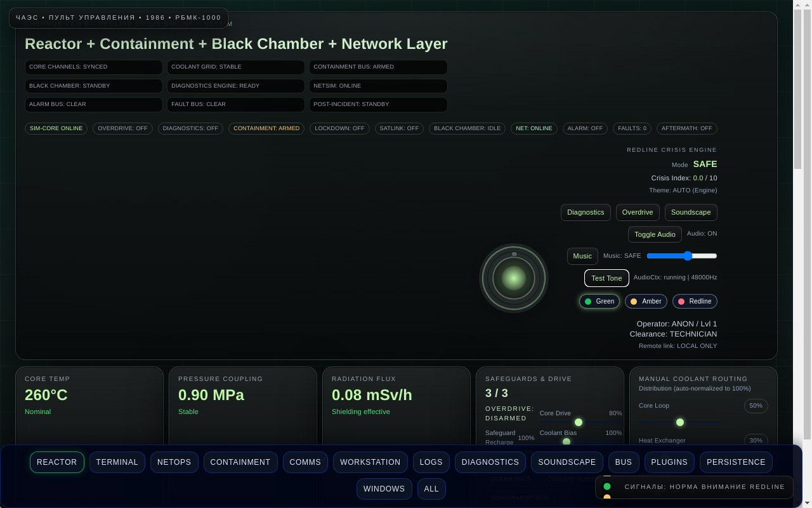
Task: Toggle the LOCKDOWN: OFF status chip
Action: pos(339,128)
